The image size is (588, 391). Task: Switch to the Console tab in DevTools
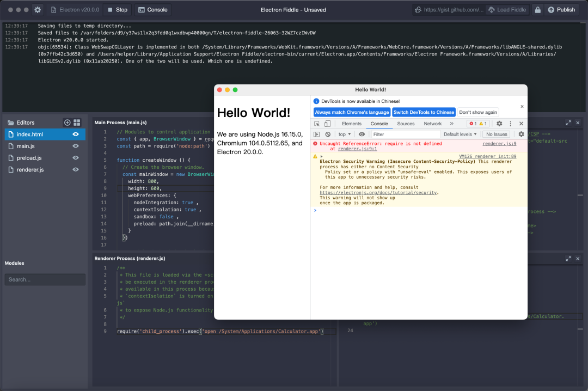(379, 124)
